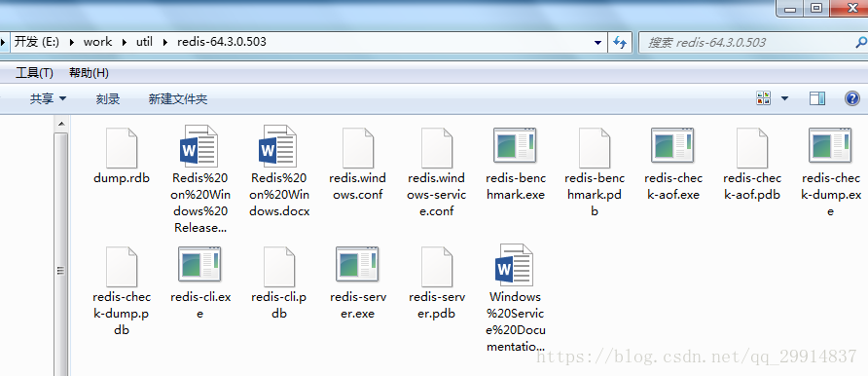
Task: Open the 共享 dropdown menu
Action: click(48, 99)
